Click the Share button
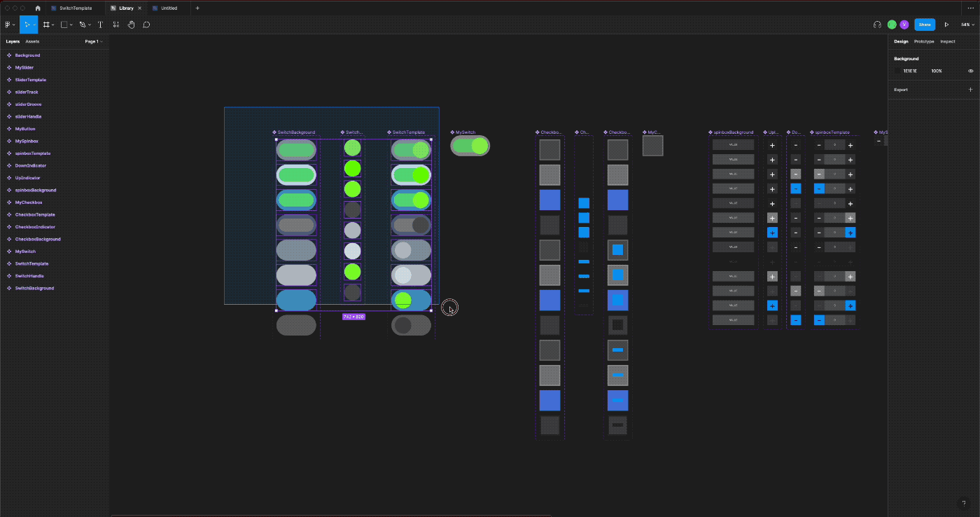Screen dimensions: 980x517 (925, 25)
